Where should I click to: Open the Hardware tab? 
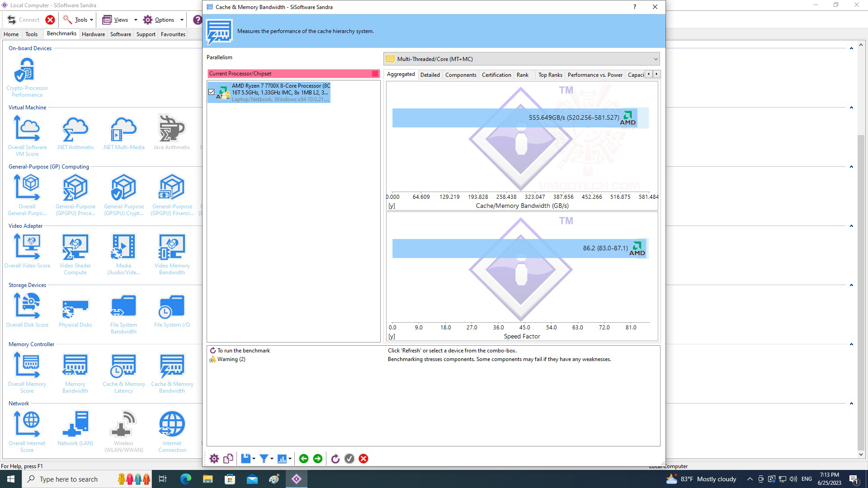click(x=93, y=34)
